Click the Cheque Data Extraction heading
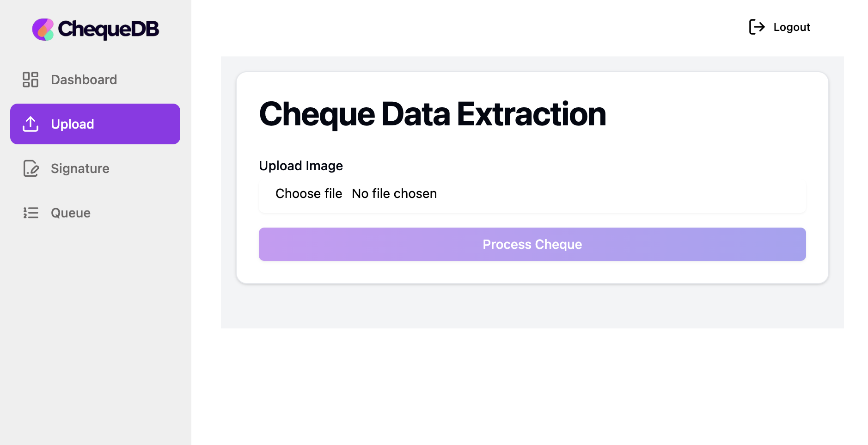The height and width of the screenshot is (445, 868). [433, 114]
